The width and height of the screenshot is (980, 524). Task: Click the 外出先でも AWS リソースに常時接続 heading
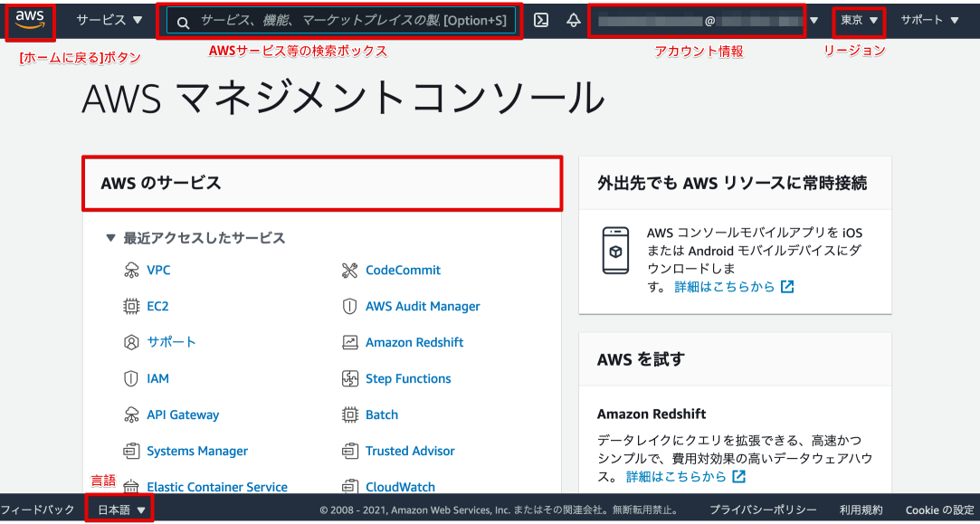(x=732, y=183)
